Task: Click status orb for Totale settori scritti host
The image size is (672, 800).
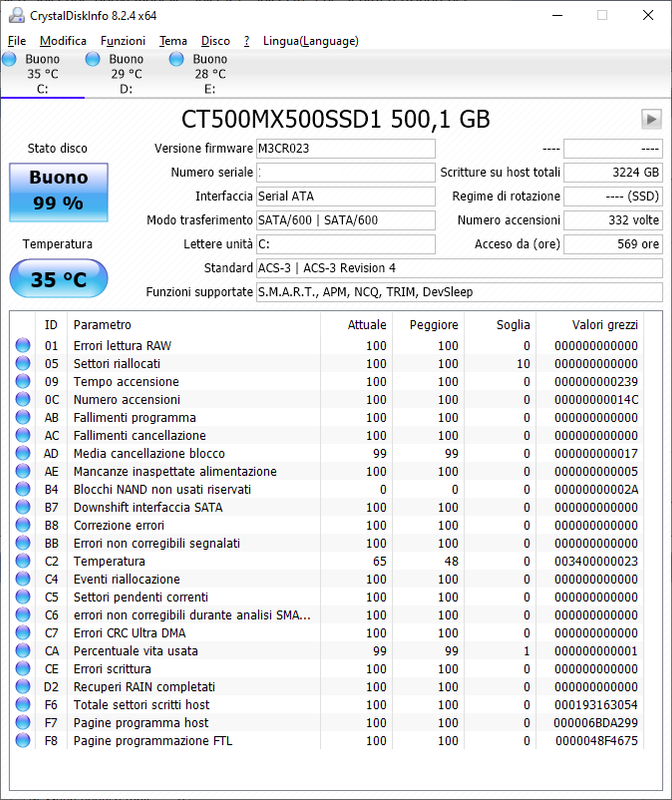Action: click(x=23, y=705)
